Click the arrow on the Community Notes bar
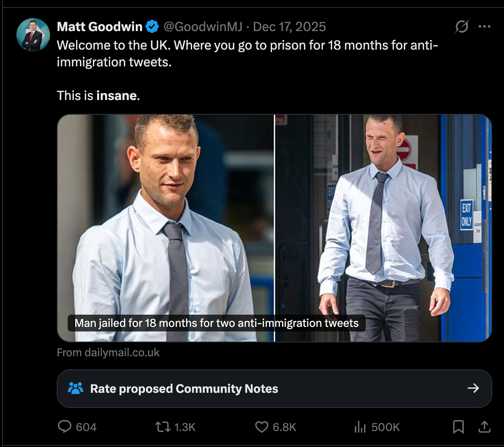Image resolution: width=504 pixels, height=447 pixels. pyautogui.click(x=473, y=388)
